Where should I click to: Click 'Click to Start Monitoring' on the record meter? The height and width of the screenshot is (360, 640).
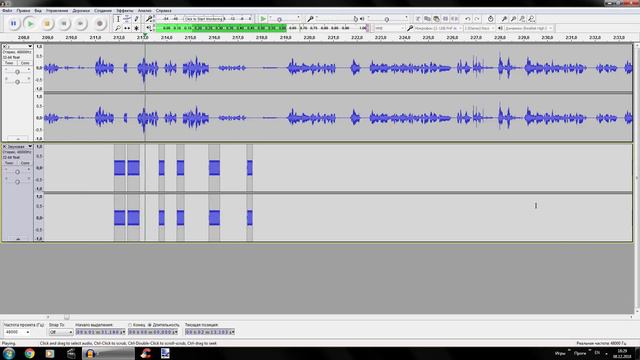pyautogui.click(x=204, y=19)
